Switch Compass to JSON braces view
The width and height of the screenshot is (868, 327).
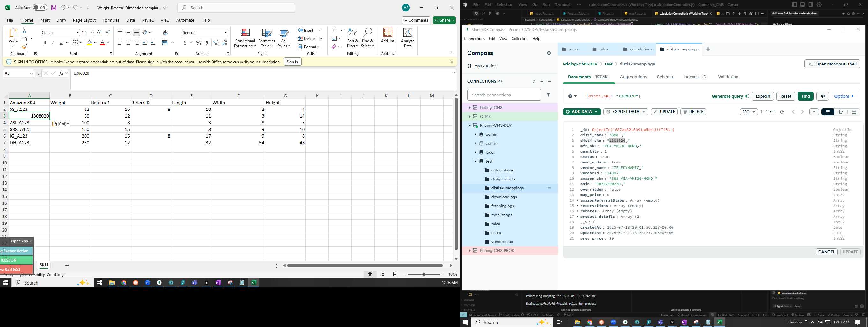point(841,112)
